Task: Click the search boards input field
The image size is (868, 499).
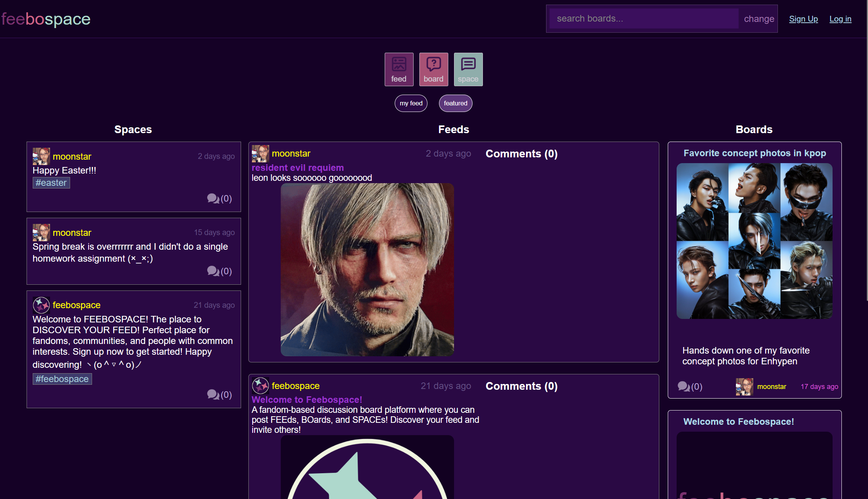Action: tap(643, 18)
